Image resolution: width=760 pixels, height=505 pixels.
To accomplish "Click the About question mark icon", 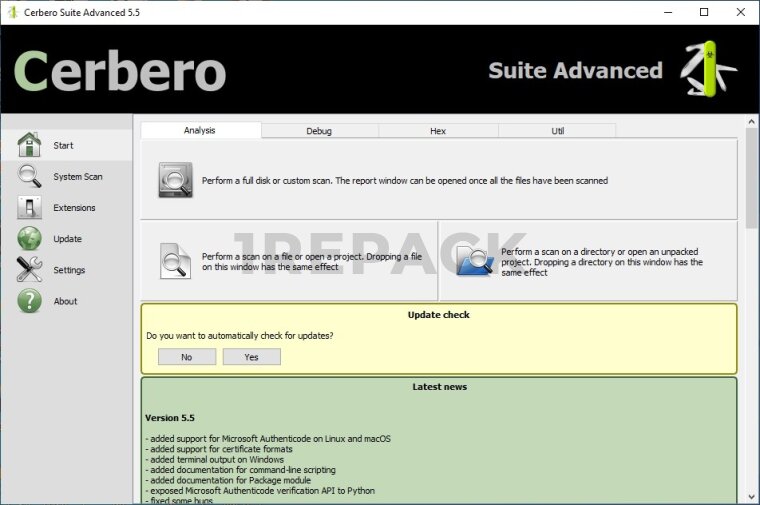I will (x=29, y=301).
